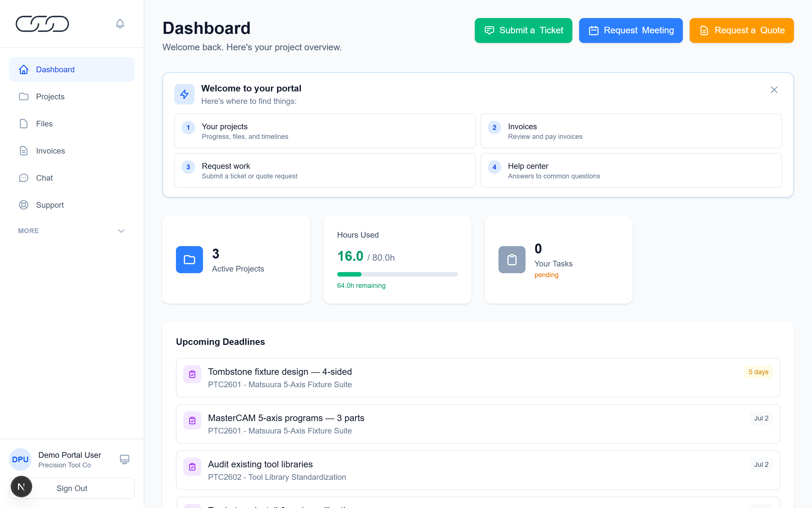
Task: Click the round N badge near Sign Out
Action: [x=21, y=487]
